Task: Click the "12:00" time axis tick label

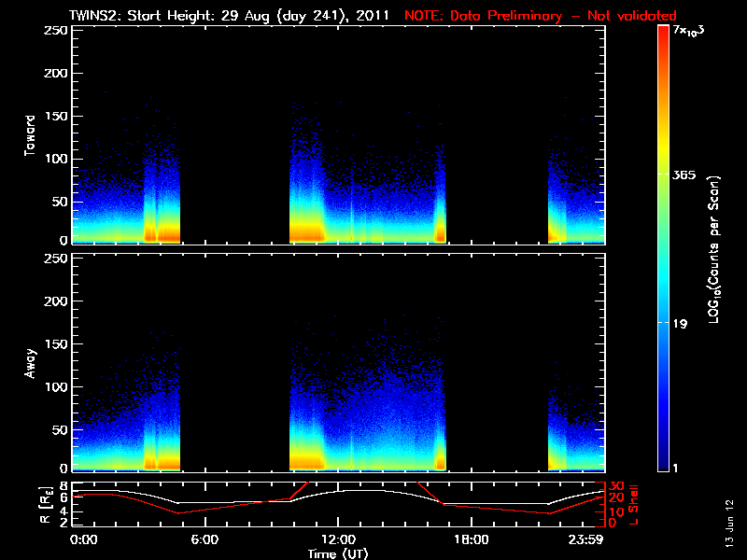Action: 337,540
